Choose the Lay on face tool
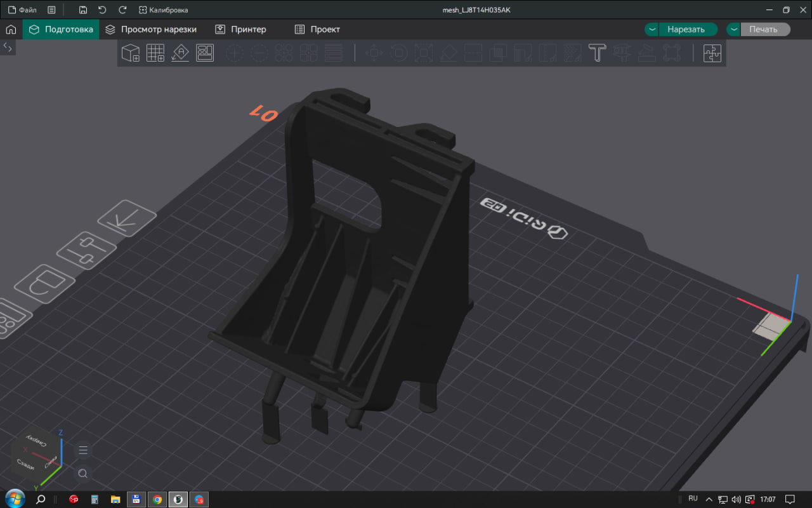The image size is (812, 508). pos(449,53)
